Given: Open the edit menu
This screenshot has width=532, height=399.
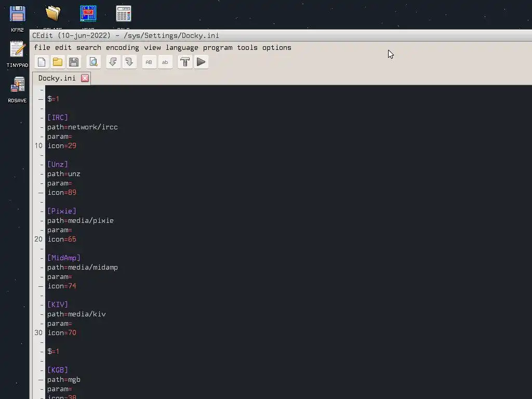Looking at the screenshot, I should pyautogui.click(x=63, y=48).
